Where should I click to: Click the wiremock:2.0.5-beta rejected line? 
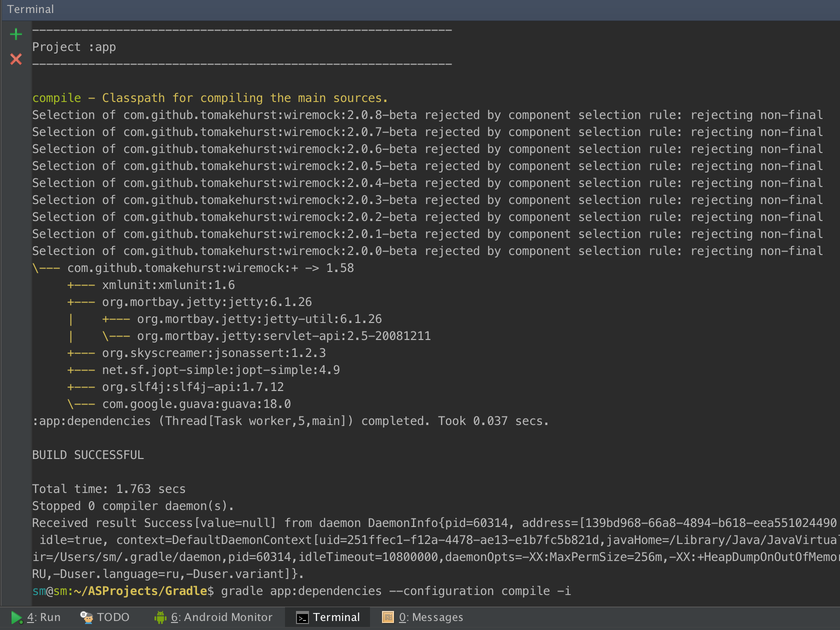[427, 166]
